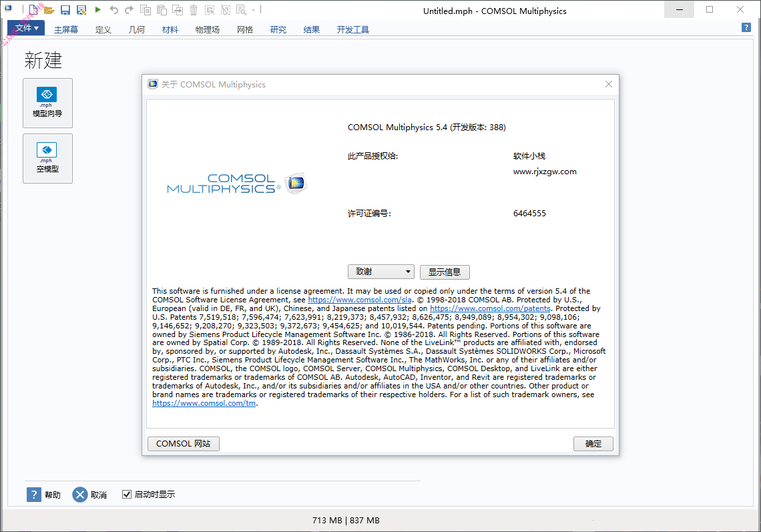Click the 帮助 help icon at bottom
761x532 pixels.
[x=34, y=495]
